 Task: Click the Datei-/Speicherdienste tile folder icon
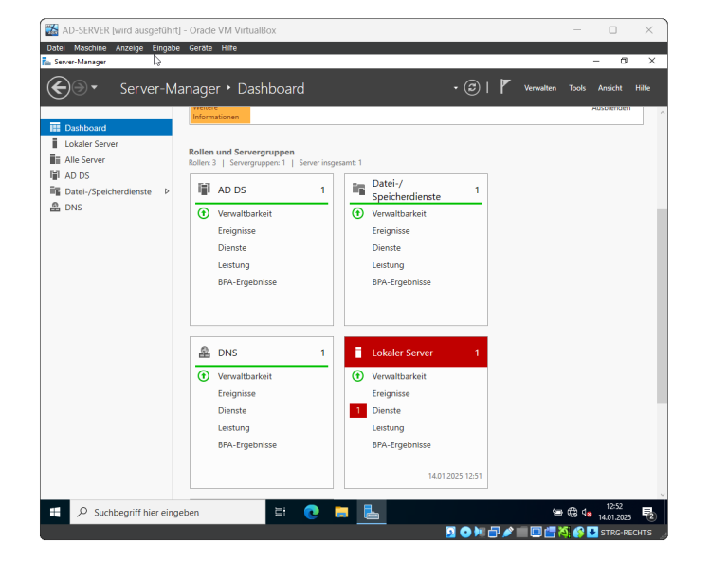click(x=358, y=189)
